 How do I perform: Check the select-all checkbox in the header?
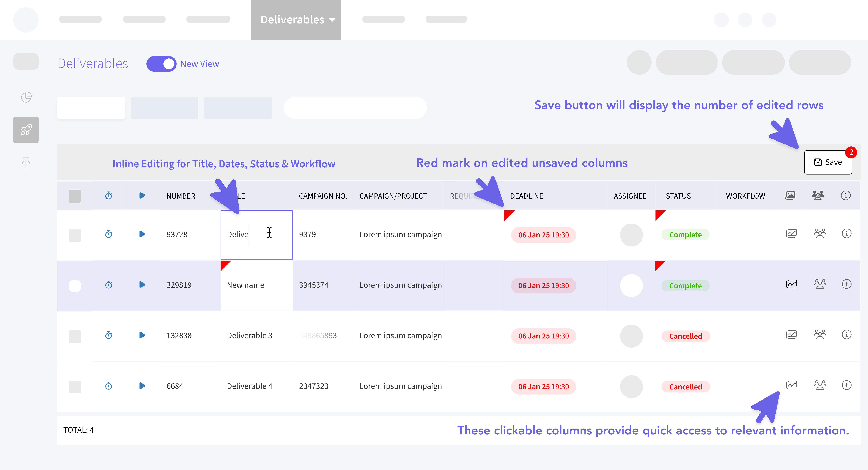coord(75,196)
